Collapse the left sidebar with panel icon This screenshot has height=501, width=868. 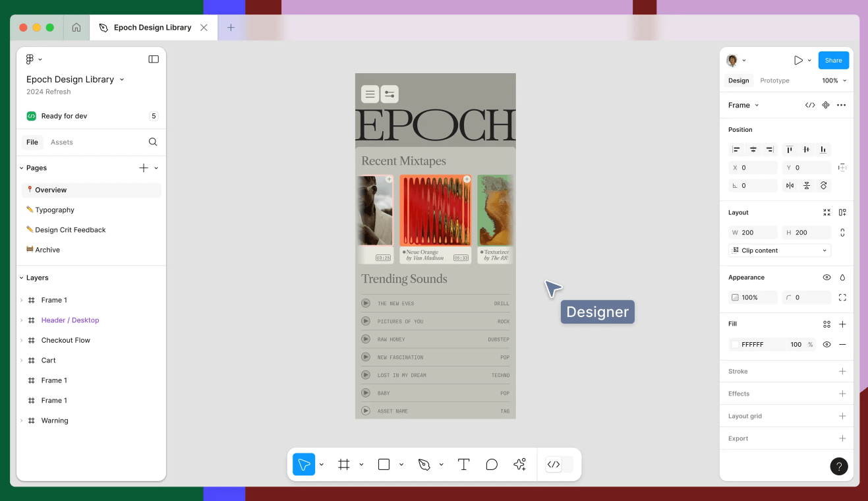click(x=154, y=59)
